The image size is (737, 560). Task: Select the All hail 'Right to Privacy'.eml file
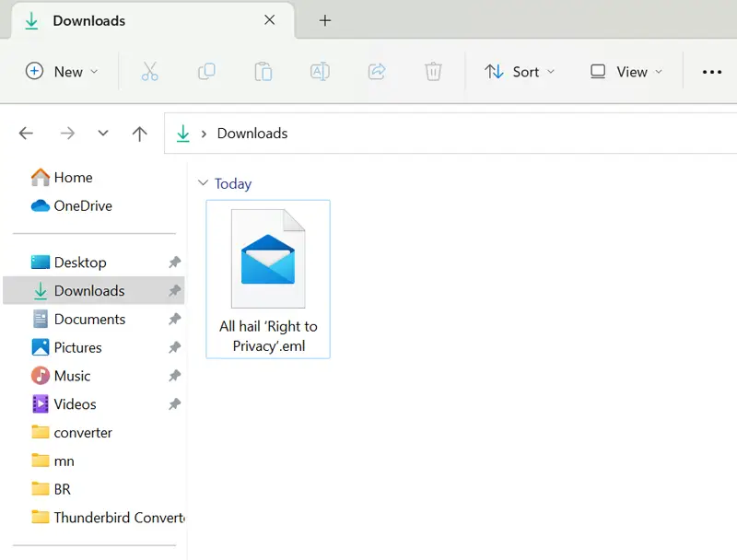coord(268,278)
